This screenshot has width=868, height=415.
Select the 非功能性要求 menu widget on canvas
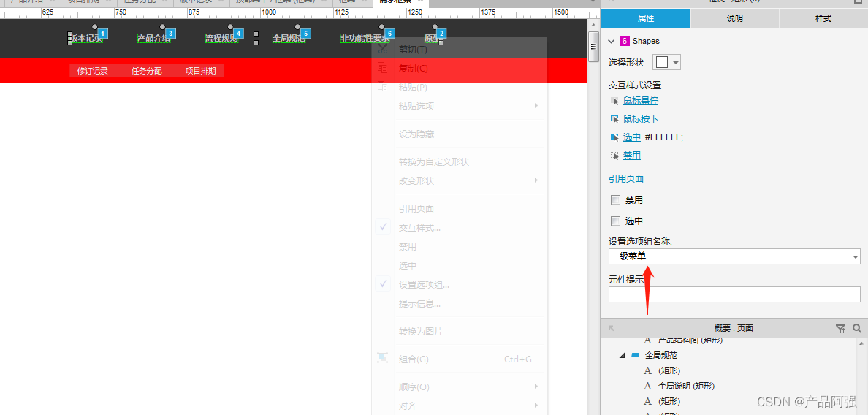pyautogui.click(x=365, y=38)
